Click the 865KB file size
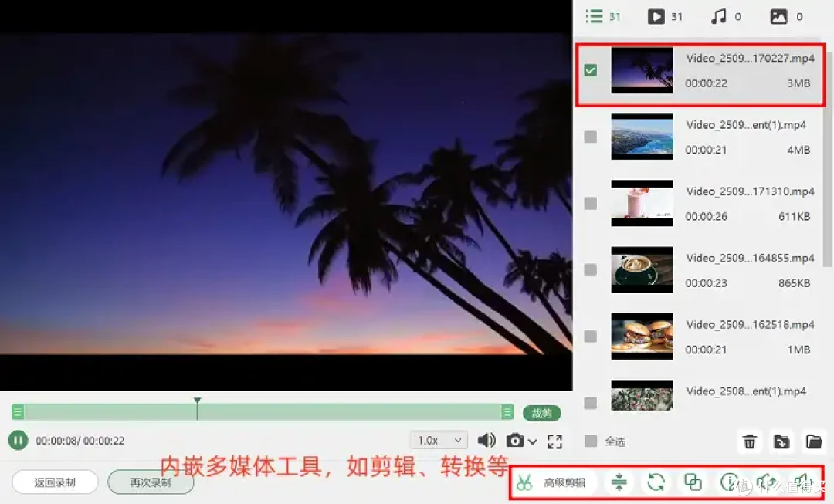 pos(794,282)
